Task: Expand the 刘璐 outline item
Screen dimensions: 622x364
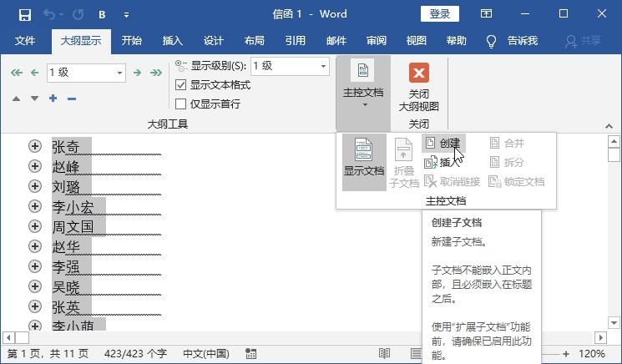Action: pyautogui.click(x=35, y=186)
